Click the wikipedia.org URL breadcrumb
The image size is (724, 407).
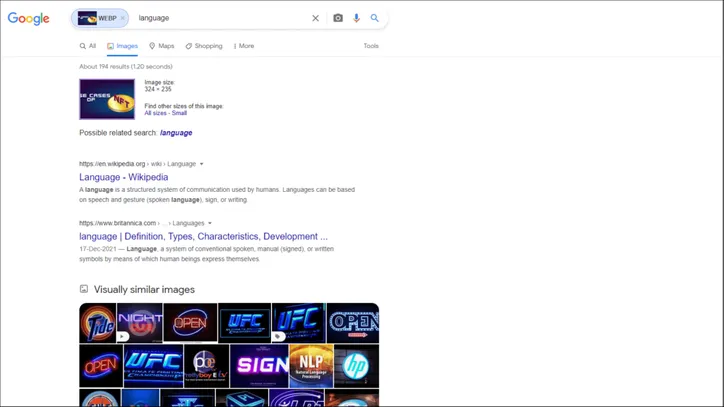pyautogui.click(x=138, y=164)
